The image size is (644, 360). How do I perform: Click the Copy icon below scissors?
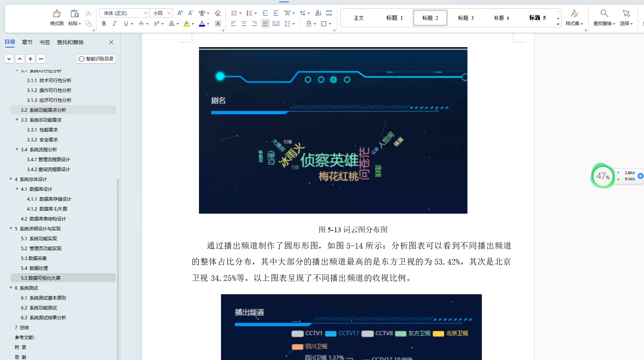[88, 24]
